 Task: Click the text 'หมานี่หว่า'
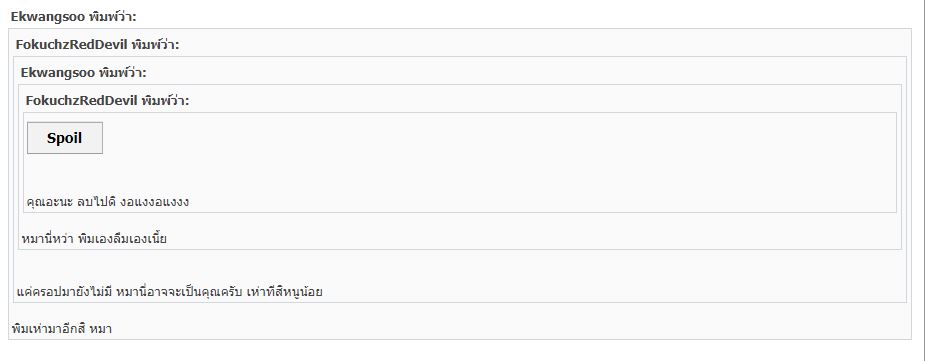[x=48, y=239]
